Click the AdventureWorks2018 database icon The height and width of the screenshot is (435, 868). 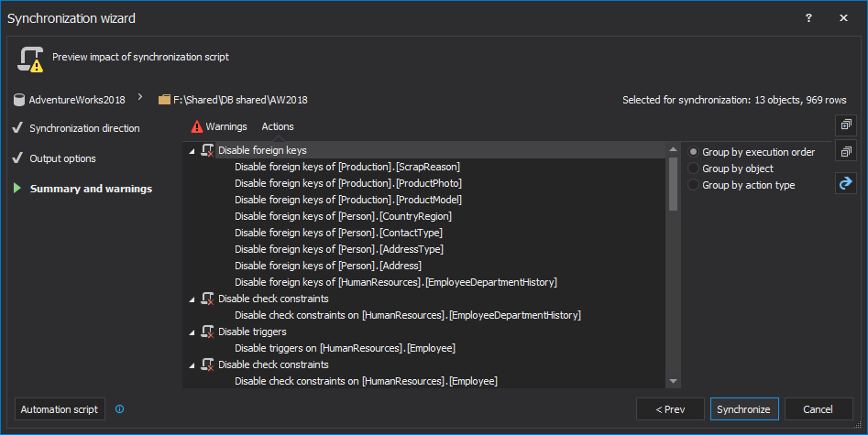(x=18, y=99)
